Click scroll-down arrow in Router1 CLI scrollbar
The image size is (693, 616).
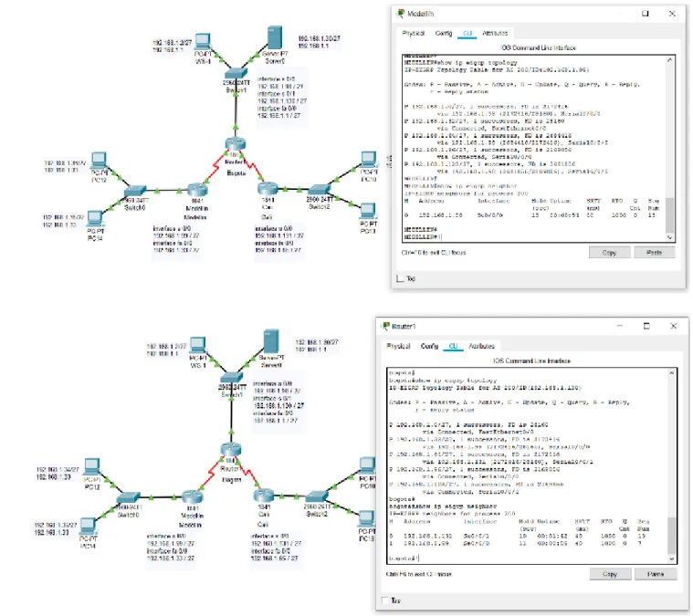coord(672,559)
